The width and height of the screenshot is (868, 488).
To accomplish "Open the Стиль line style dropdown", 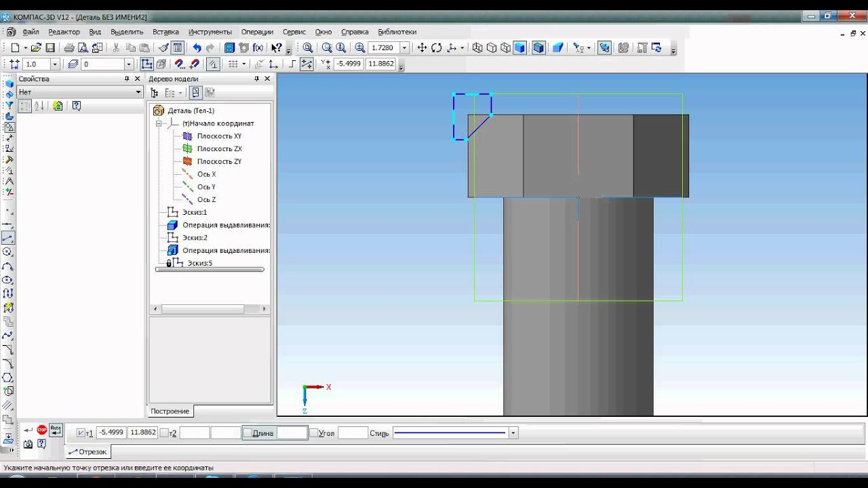I will (513, 432).
